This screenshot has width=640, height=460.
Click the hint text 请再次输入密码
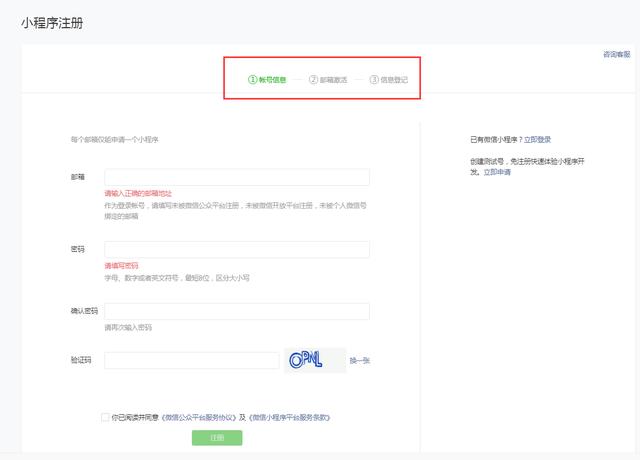pyautogui.click(x=128, y=327)
